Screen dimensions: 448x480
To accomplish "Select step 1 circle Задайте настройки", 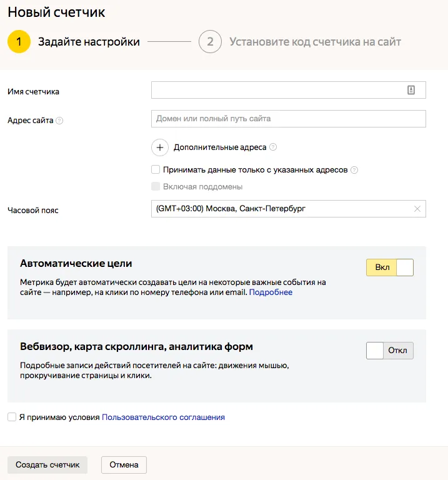I will coord(19,42).
